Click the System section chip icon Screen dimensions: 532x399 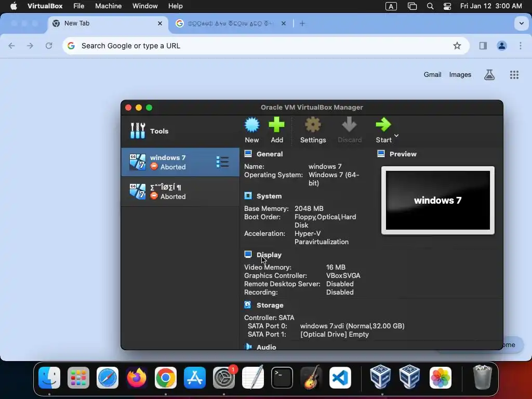click(248, 196)
